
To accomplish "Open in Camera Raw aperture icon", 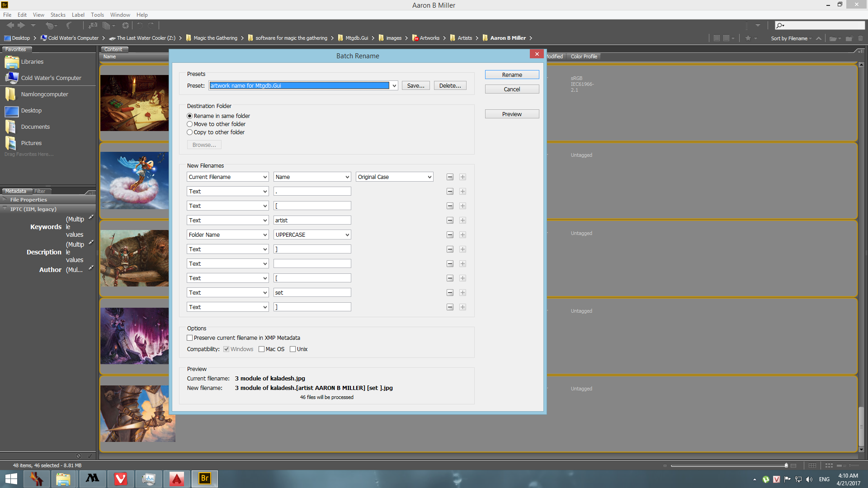I will pos(125,26).
